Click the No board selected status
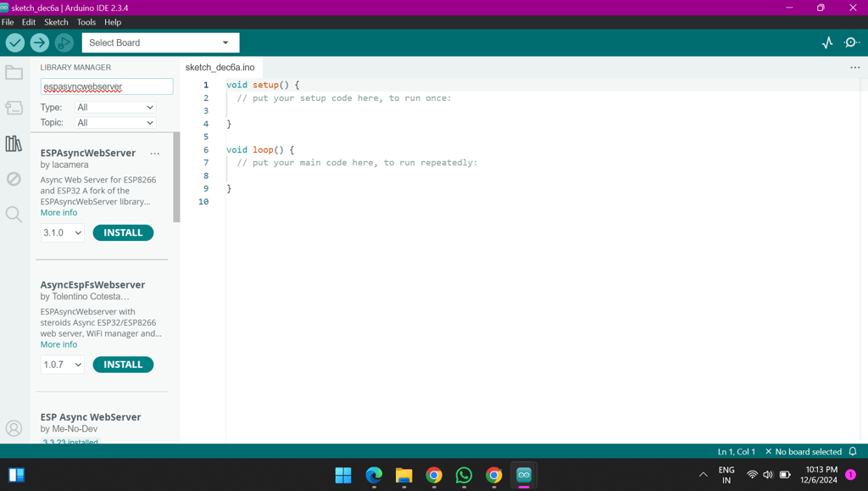Viewport: 868px width, 491px height. point(804,452)
